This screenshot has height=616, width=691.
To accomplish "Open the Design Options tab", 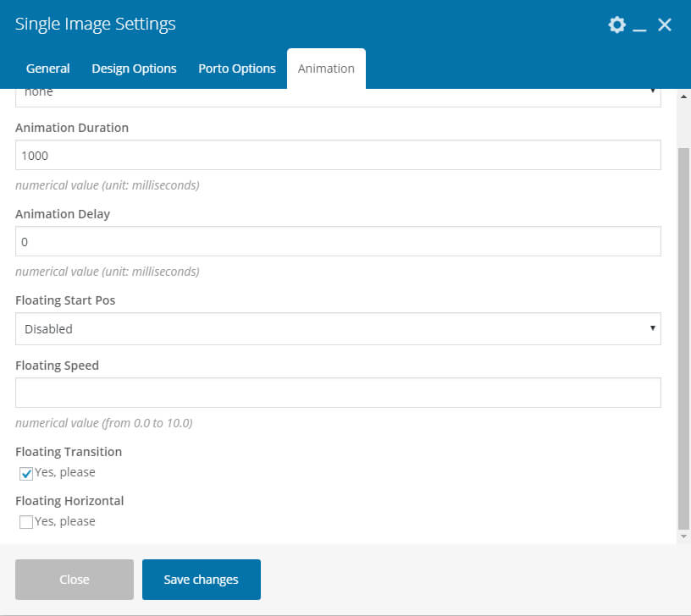I will click(134, 69).
